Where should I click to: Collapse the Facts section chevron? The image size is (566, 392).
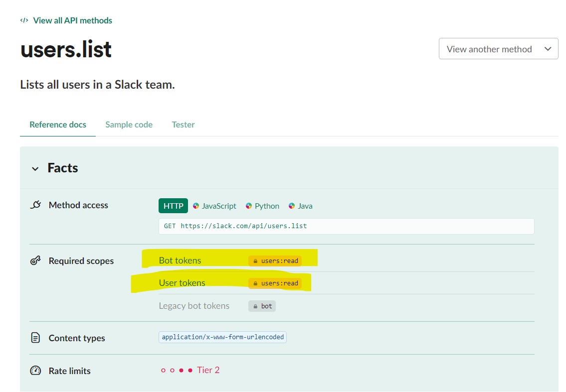tap(35, 169)
